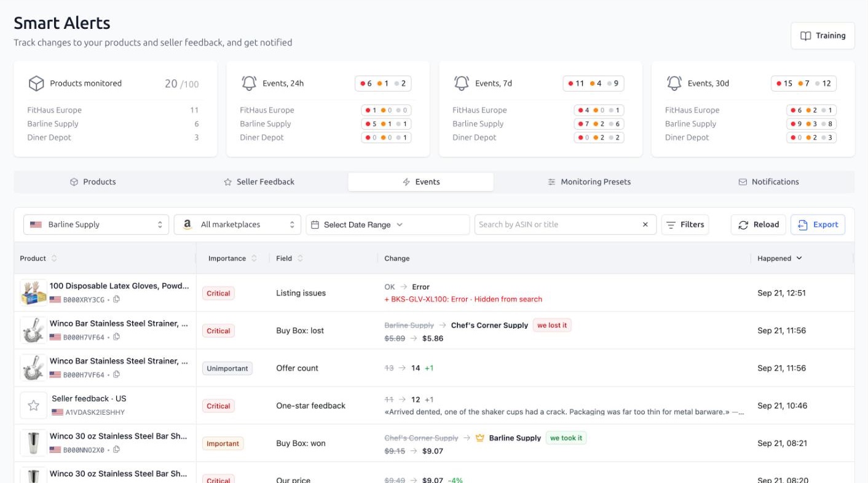The image size is (868, 483).
Task: Copy ASIN B000H7VF64 in the Buy Box lost row
Action: (x=116, y=337)
